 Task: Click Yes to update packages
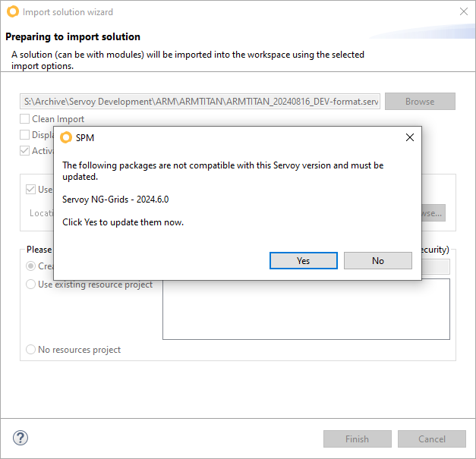[303, 260]
